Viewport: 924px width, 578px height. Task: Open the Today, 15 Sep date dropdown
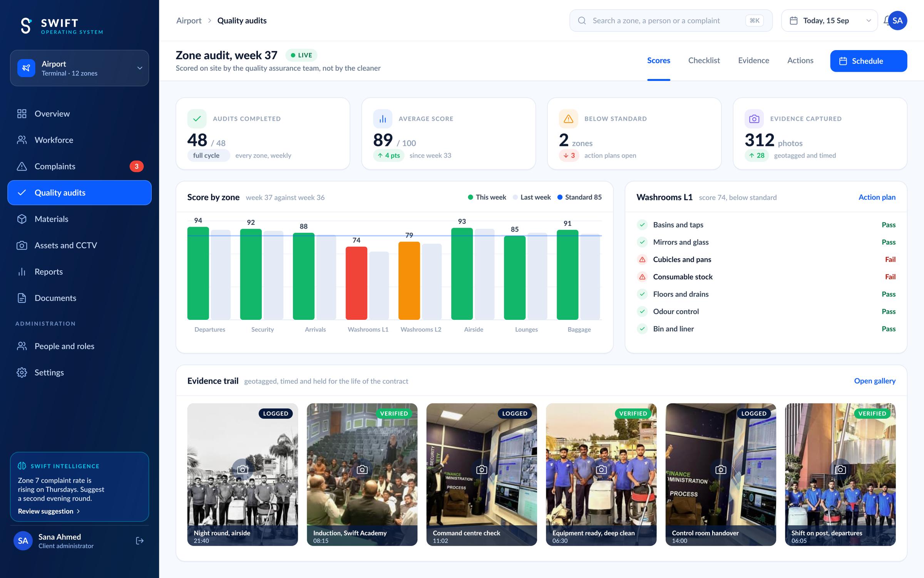coord(829,20)
